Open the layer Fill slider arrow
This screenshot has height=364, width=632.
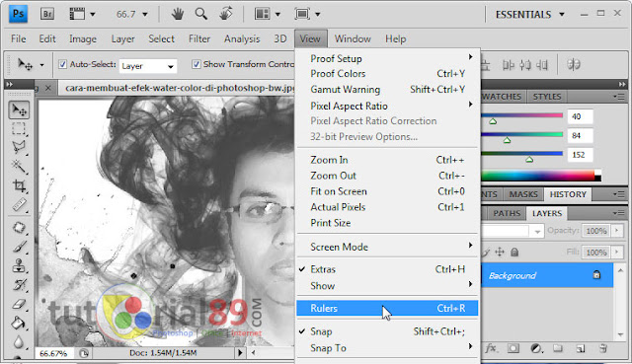pyautogui.click(x=616, y=253)
